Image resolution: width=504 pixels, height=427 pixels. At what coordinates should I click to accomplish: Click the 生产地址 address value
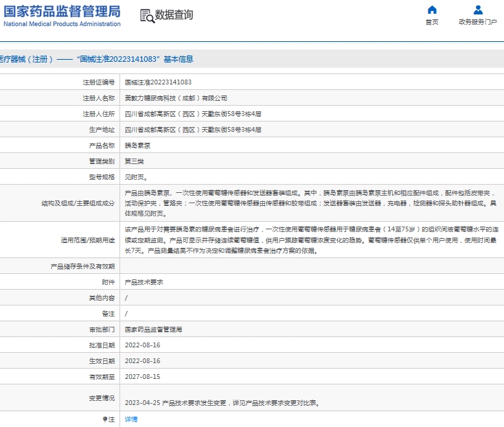click(193, 130)
